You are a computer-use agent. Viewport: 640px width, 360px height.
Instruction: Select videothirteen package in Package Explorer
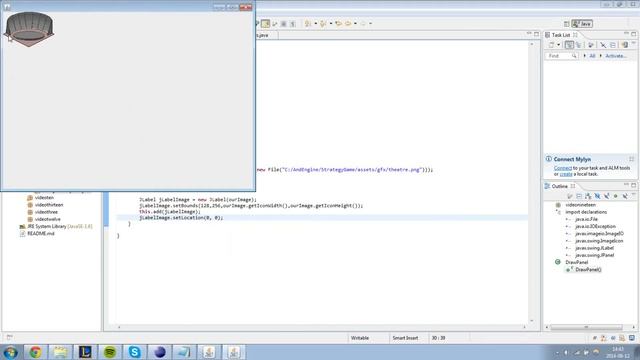[x=49, y=205]
